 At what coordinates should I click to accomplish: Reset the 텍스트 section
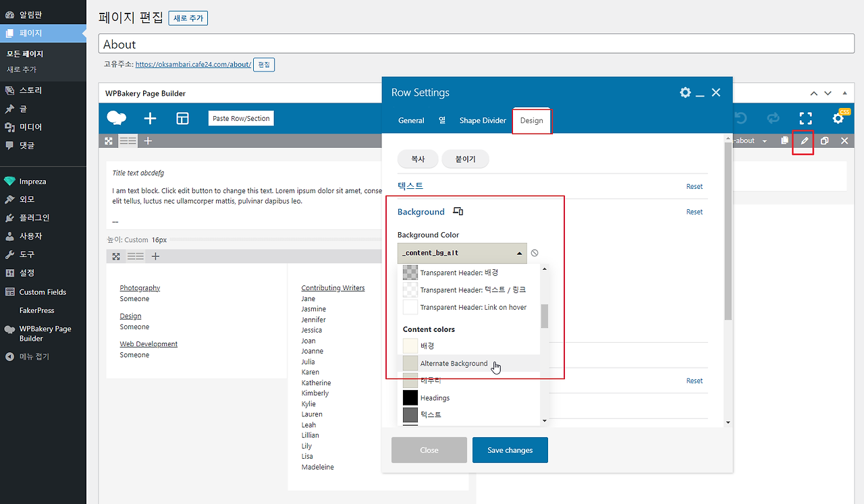coord(695,186)
